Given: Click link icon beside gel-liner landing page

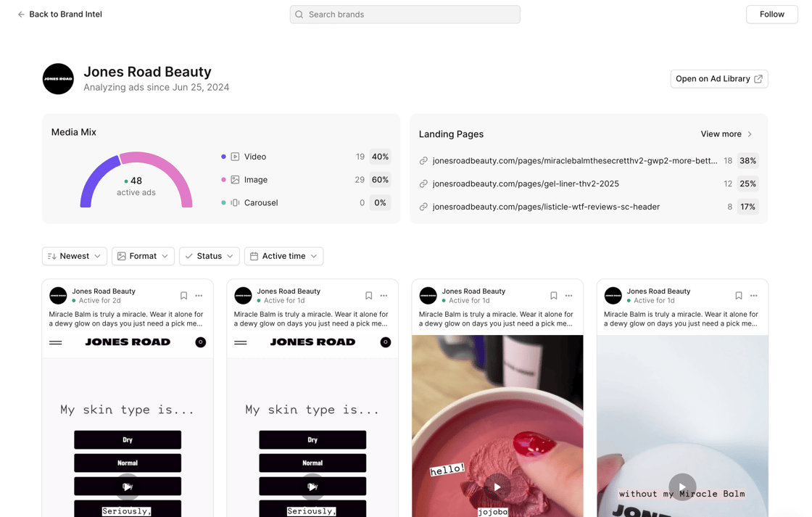Looking at the screenshot, I should (x=423, y=184).
